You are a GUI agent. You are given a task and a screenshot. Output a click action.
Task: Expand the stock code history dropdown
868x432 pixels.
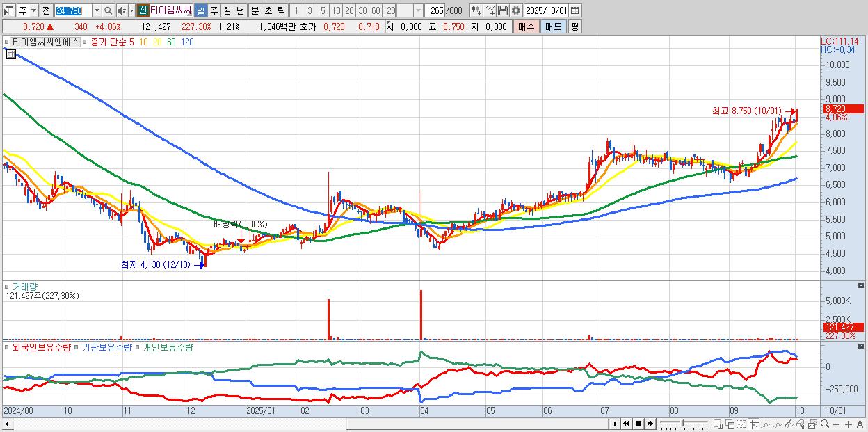point(97,10)
